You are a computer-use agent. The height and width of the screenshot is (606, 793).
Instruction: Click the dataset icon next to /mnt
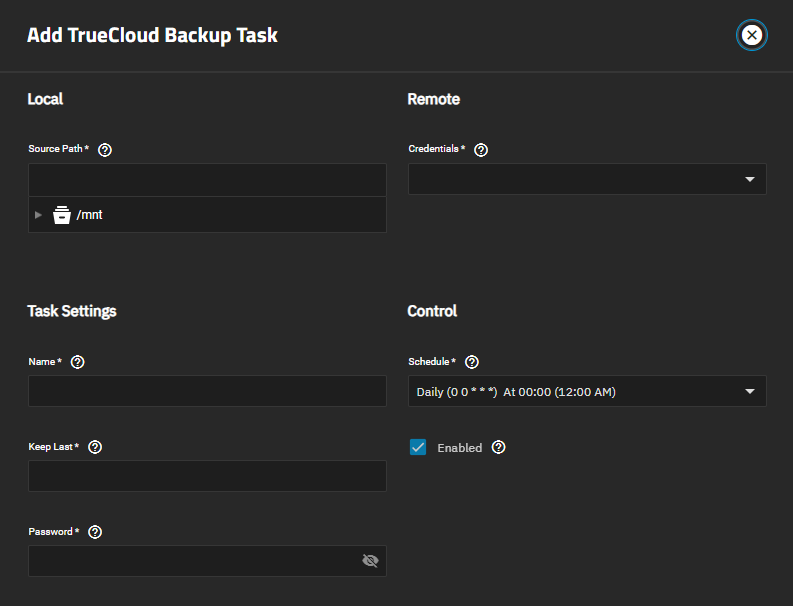pos(62,215)
